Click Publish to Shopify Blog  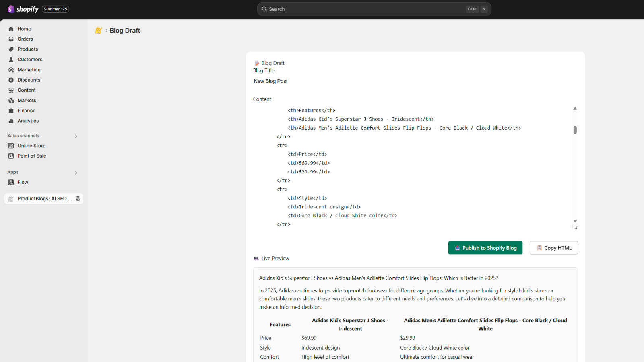click(485, 248)
